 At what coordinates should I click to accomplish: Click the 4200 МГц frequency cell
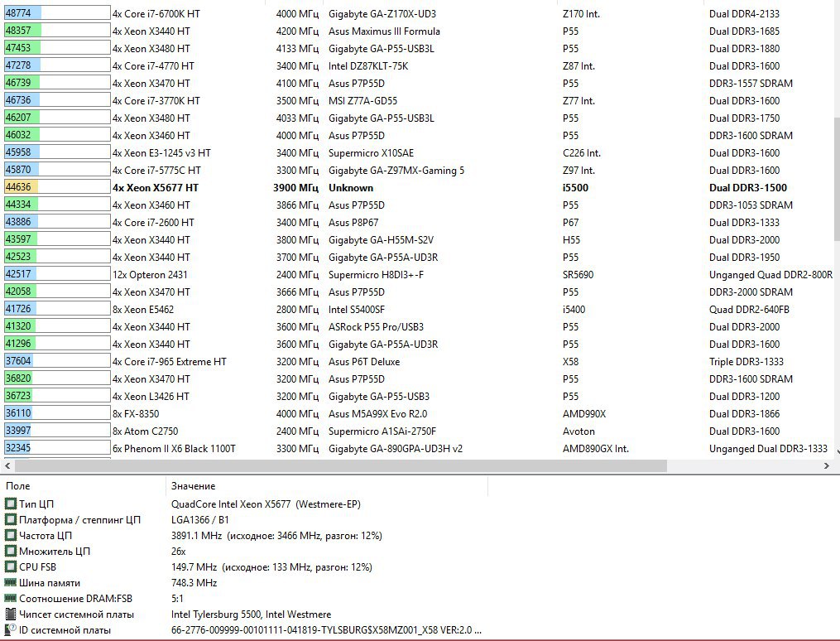coord(297,31)
